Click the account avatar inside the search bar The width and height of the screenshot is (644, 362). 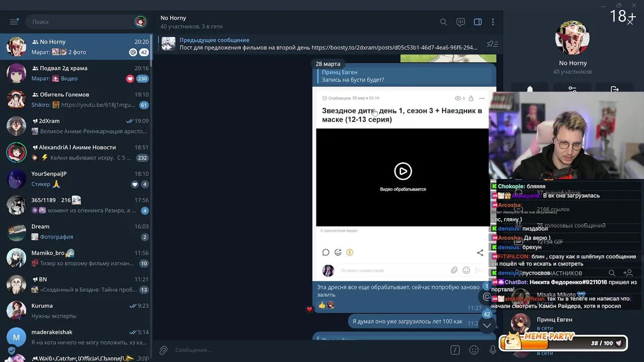pyautogui.click(x=140, y=22)
